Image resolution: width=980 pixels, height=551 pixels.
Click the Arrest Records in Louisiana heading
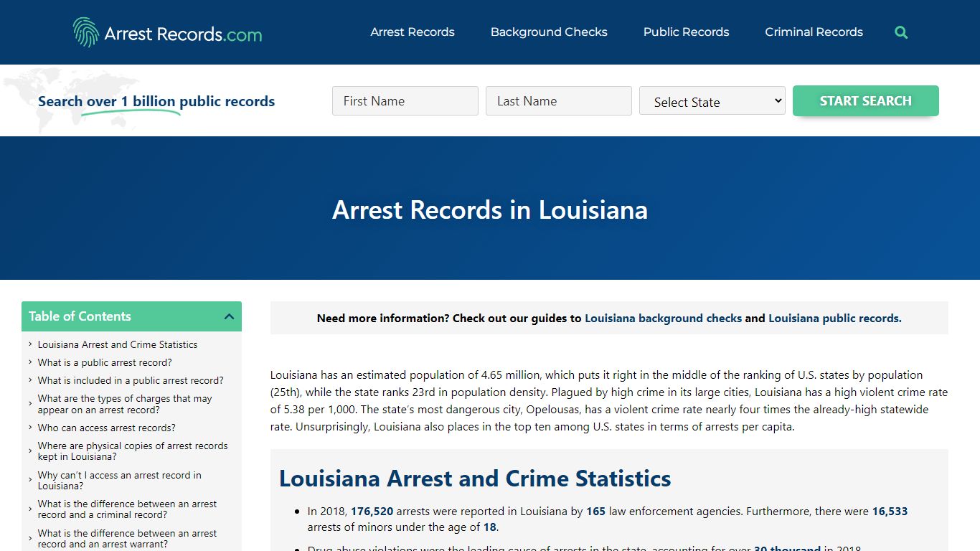click(x=490, y=209)
